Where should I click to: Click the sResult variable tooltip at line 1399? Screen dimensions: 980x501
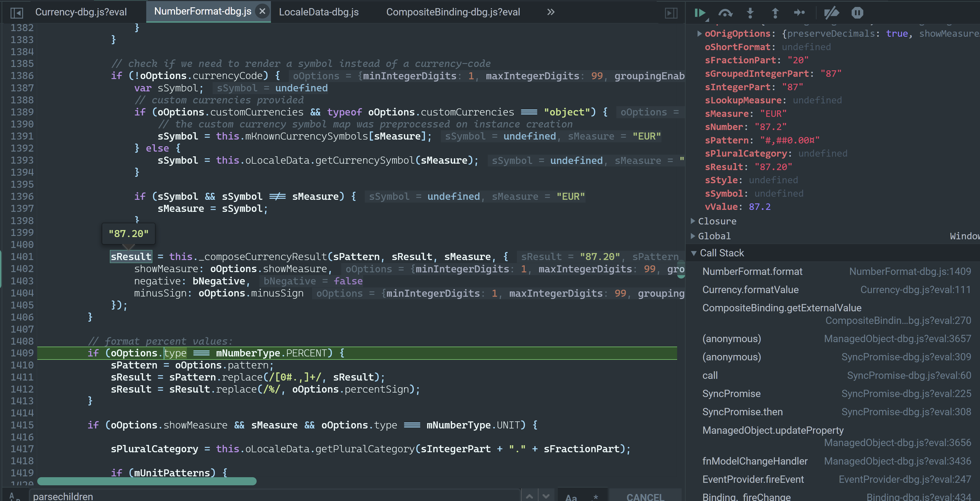128,233
